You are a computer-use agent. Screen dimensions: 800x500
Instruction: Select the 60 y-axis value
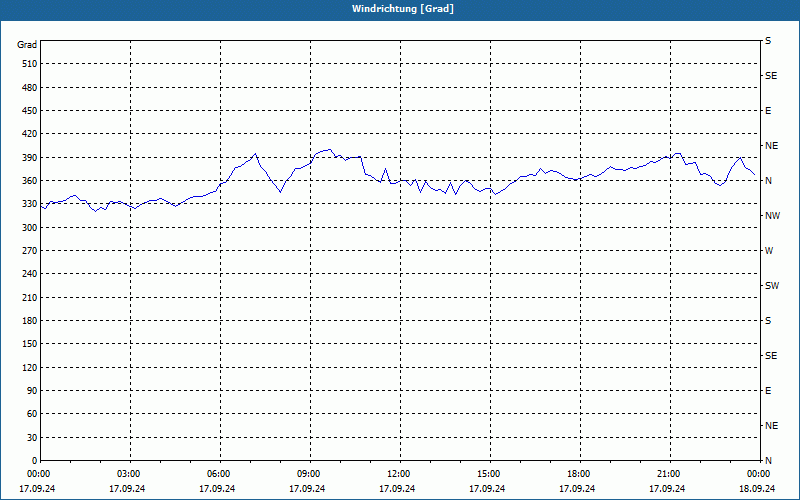(33, 414)
